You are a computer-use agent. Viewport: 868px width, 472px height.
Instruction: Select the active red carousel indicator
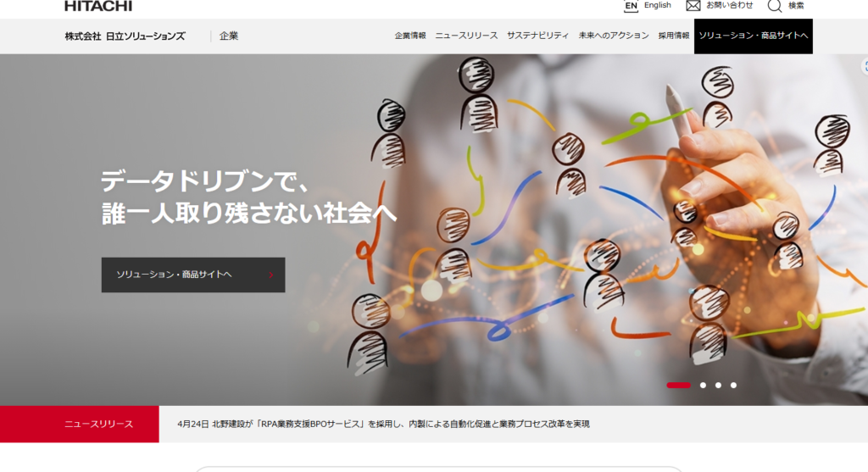click(x=678, y=385)
